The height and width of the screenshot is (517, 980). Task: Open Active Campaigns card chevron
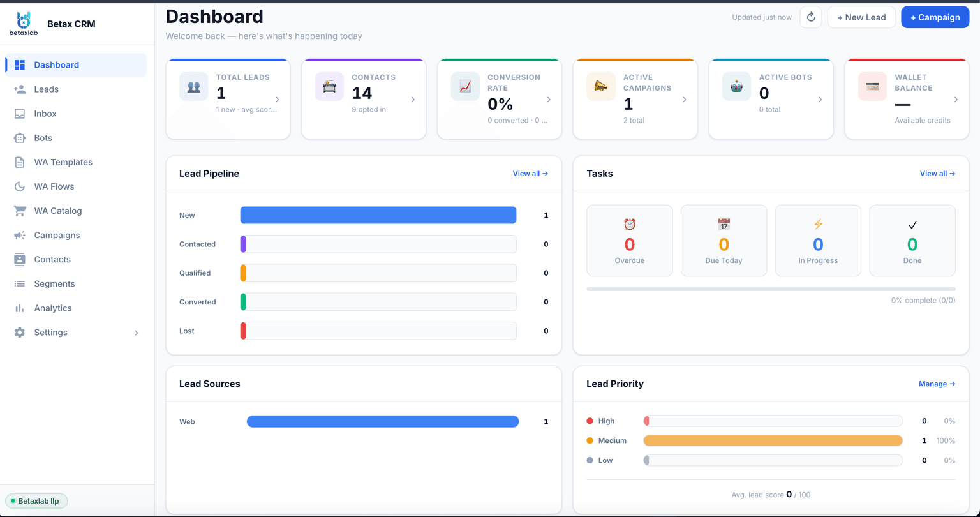click(685, 100)
